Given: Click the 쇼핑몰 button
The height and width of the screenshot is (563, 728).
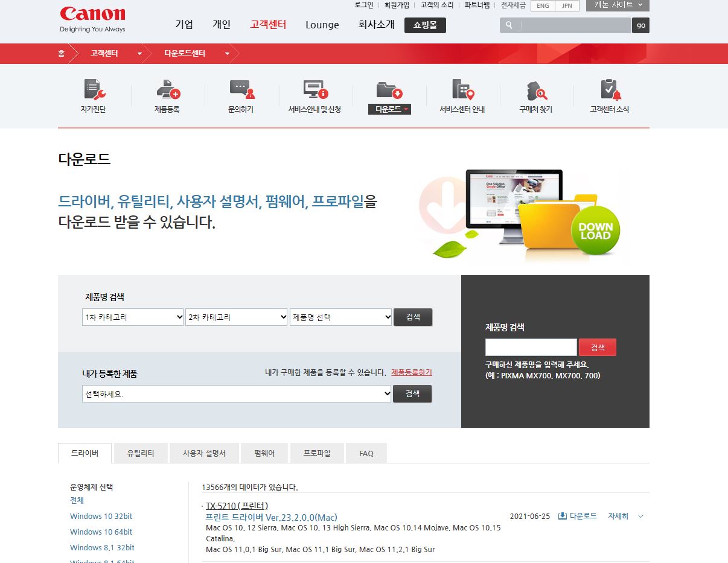Looking at the screenshot, I should point(425,25).
